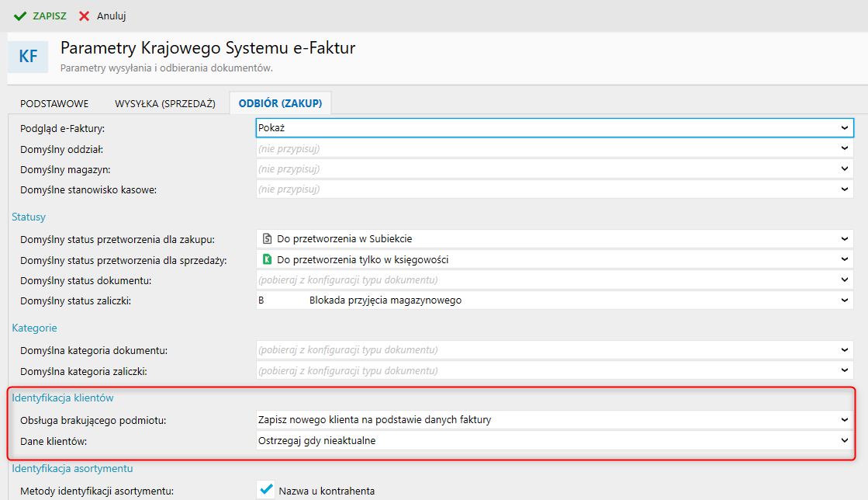Toggle the Nazwa u kontrahenta checkbox
The height and width of the screenshot is (500, 868).
point(266,490)
